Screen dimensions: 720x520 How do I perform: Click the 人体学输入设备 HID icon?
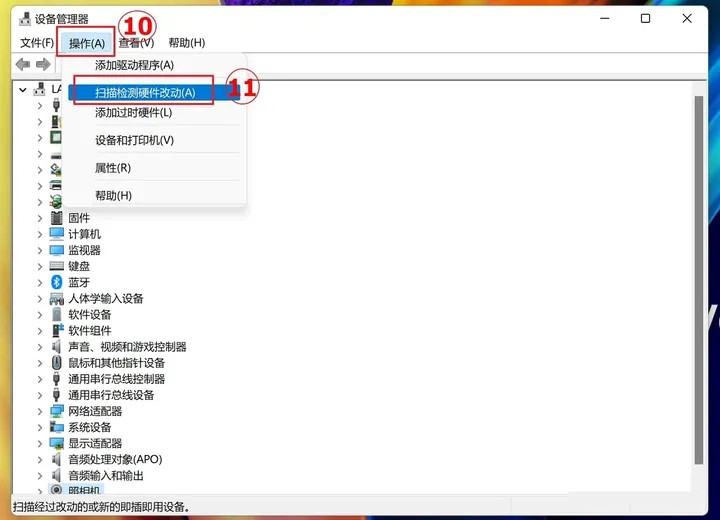[x=56, y=299]
